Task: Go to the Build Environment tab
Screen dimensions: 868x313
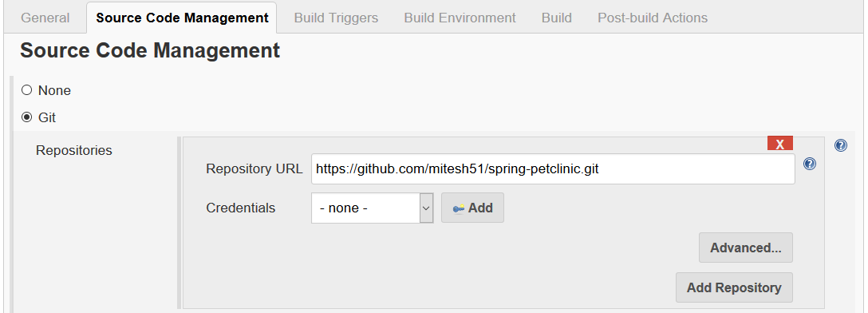Action: click(x=460, y=18)
